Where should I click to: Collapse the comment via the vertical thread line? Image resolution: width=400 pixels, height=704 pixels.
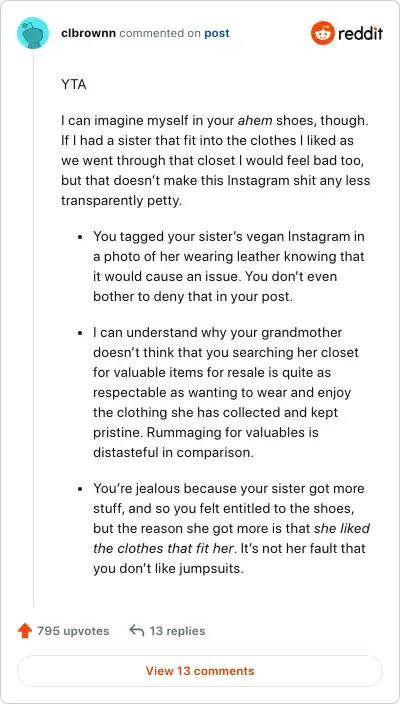pos(33,328)
